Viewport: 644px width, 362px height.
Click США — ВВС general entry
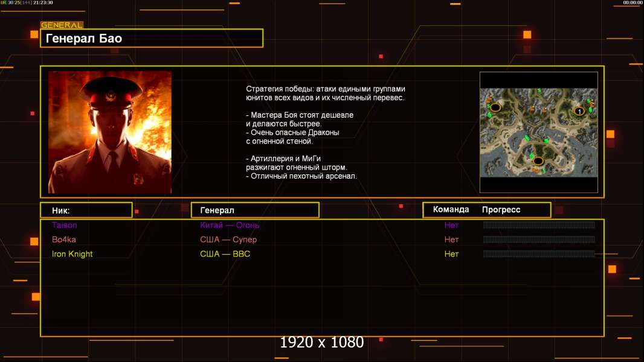225,254
